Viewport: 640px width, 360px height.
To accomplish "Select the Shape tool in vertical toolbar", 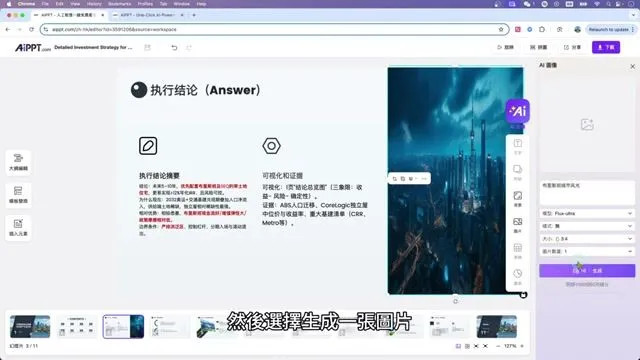I will click(x=518, y=172).
